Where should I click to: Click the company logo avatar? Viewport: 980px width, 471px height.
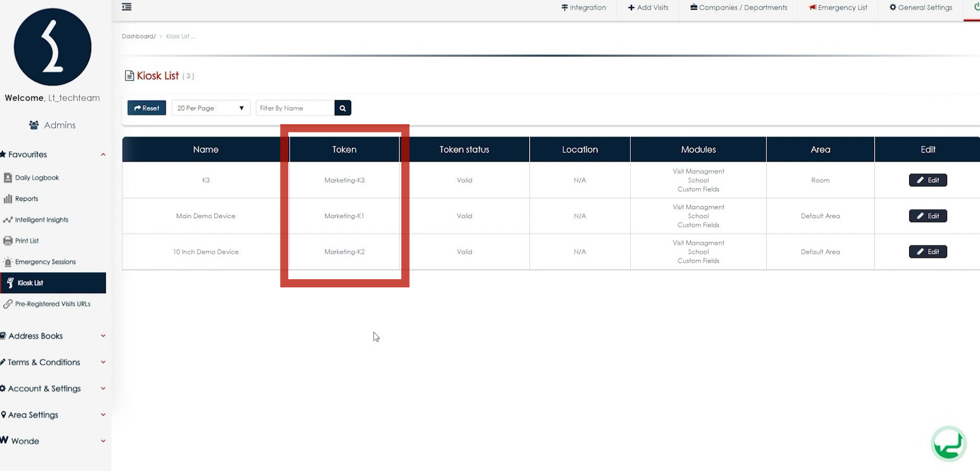click(x=53, y=47)
